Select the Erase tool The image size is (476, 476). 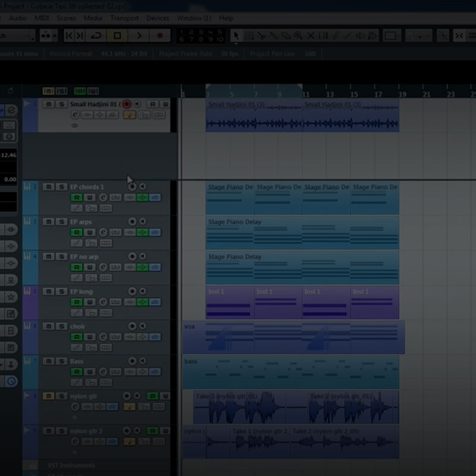(x=286, y=36)
